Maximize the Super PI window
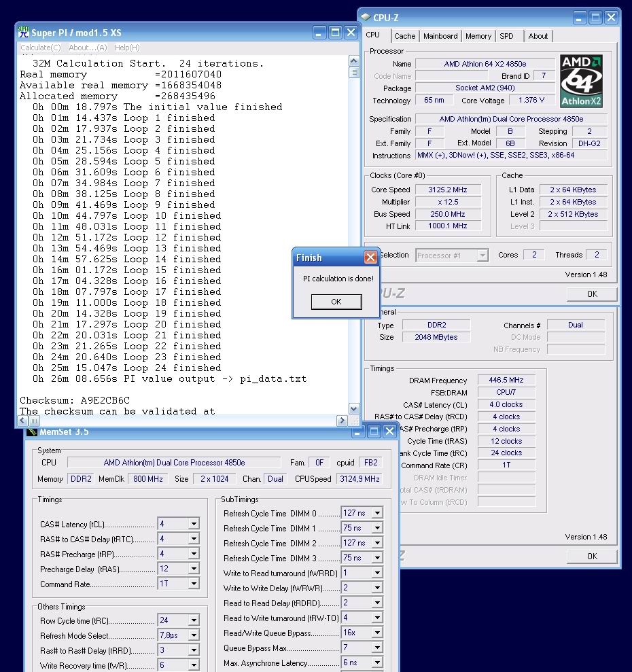Image resolution: width=632 pixels, height=672 pixels. point(335,32)
